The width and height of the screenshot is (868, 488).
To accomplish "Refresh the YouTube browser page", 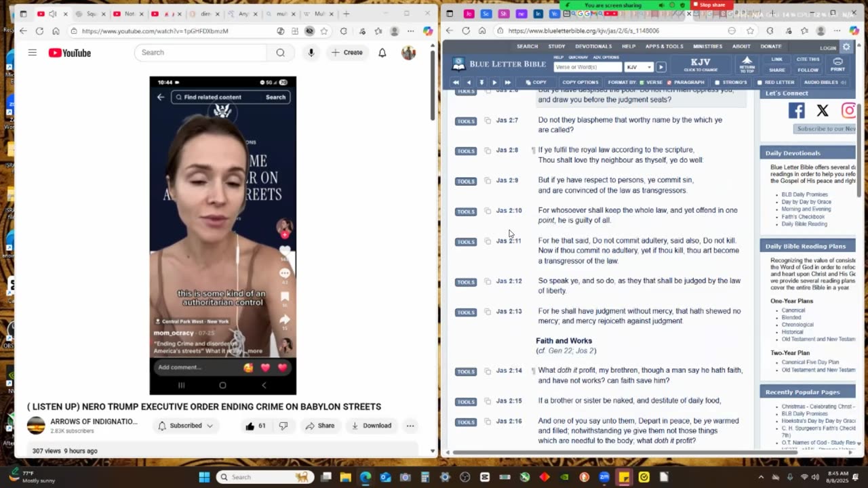I will click(39, 31).
